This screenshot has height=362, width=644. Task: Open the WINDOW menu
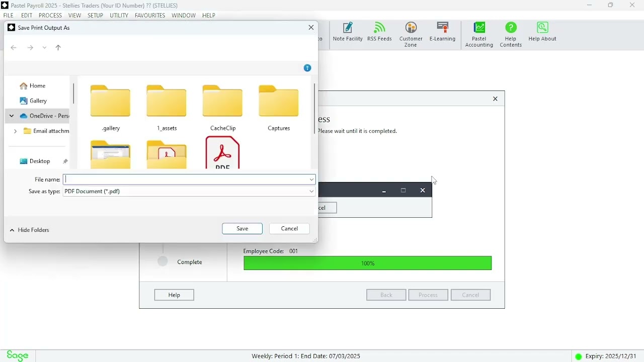pos(184,16)
